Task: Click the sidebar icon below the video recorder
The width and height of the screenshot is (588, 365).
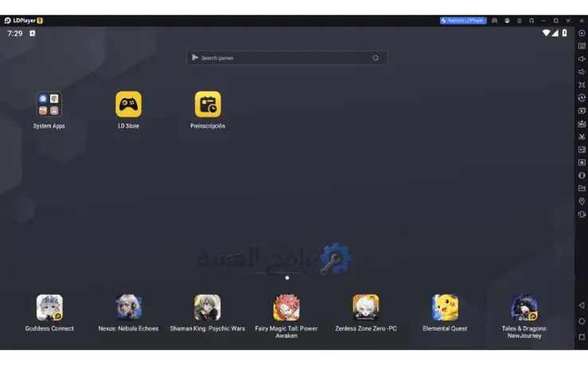Action: point(582,163)
